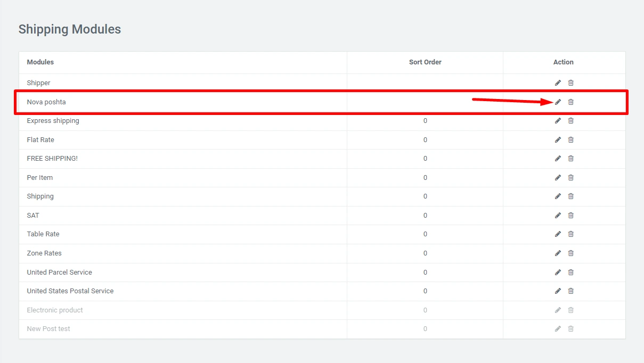Delete the Flat Rate module
The image size is (644, 363).
point(570,139)
